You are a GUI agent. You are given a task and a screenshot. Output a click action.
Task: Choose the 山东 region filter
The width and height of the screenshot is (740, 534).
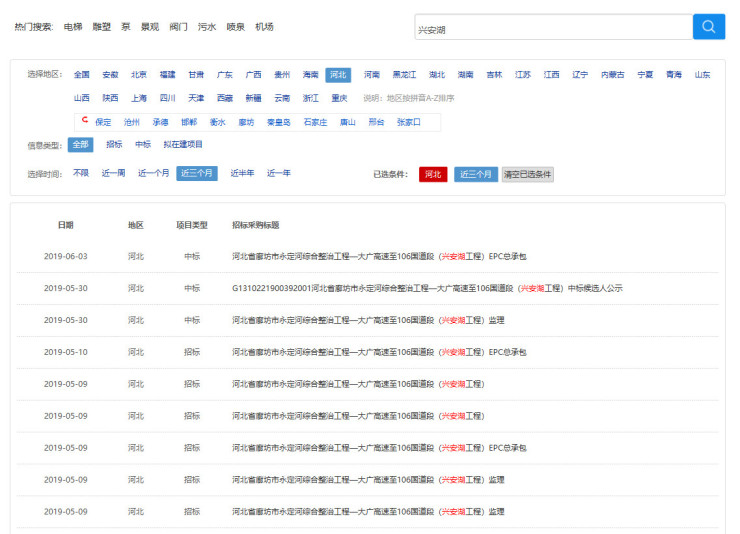pos(703,75)
